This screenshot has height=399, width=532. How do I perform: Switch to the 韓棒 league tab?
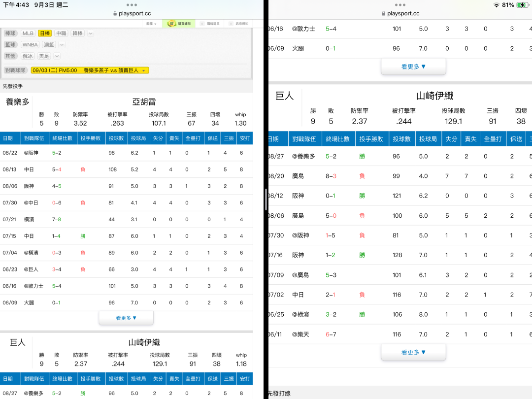(x=78, y=33)
